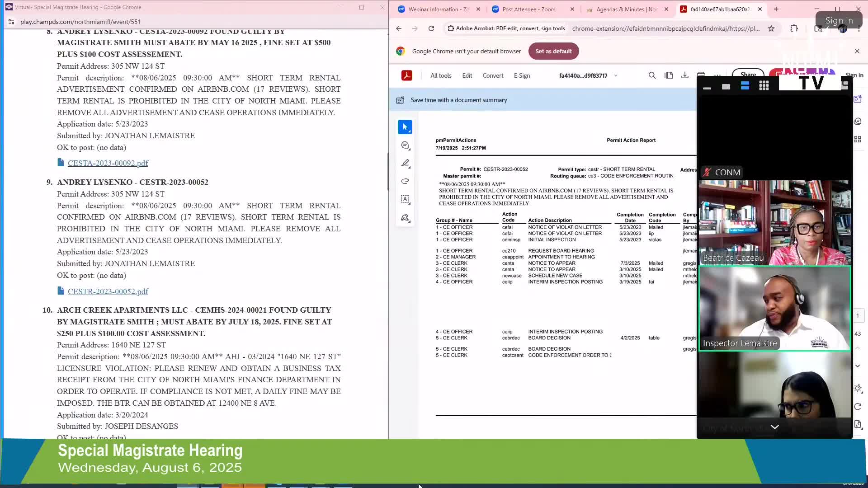Enable dark mode with the moon icon

tap(858, 388)
